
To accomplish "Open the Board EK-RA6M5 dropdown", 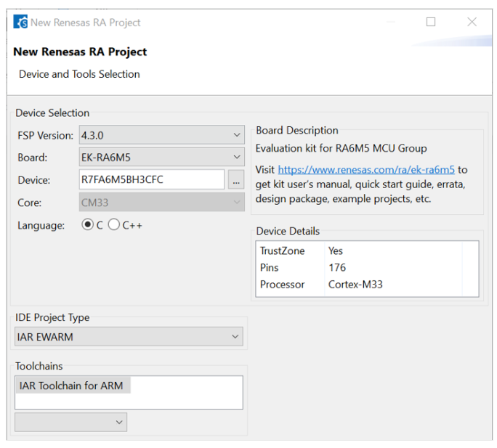I will pos(161,157).
